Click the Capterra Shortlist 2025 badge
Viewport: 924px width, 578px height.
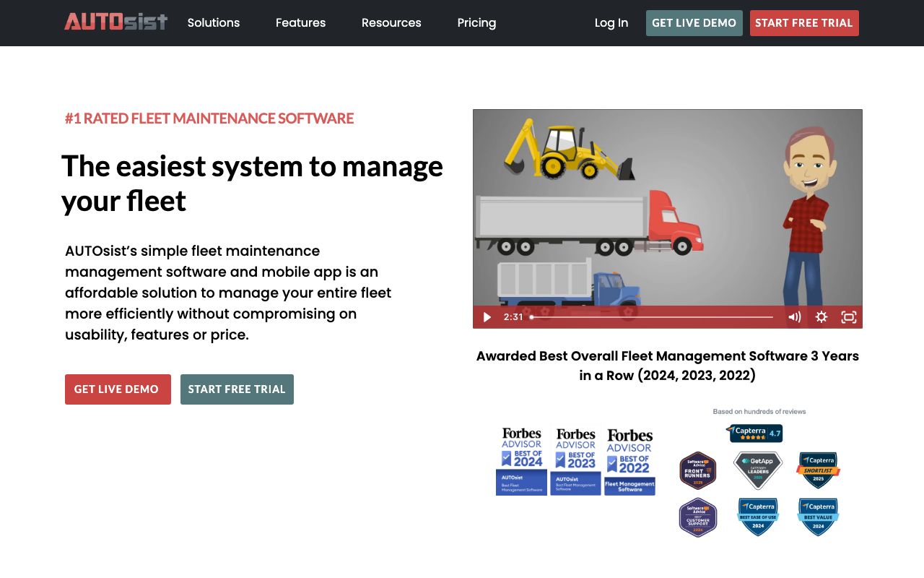[818, 470]
